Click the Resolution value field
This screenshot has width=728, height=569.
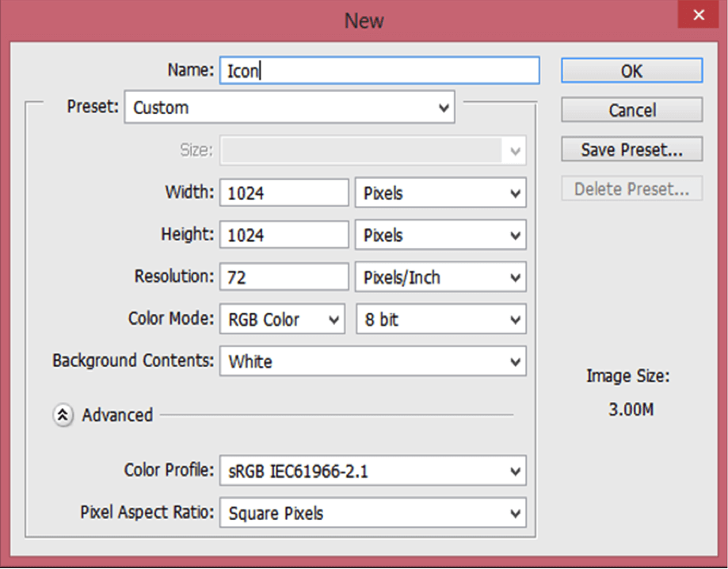[x=283, y=277]
